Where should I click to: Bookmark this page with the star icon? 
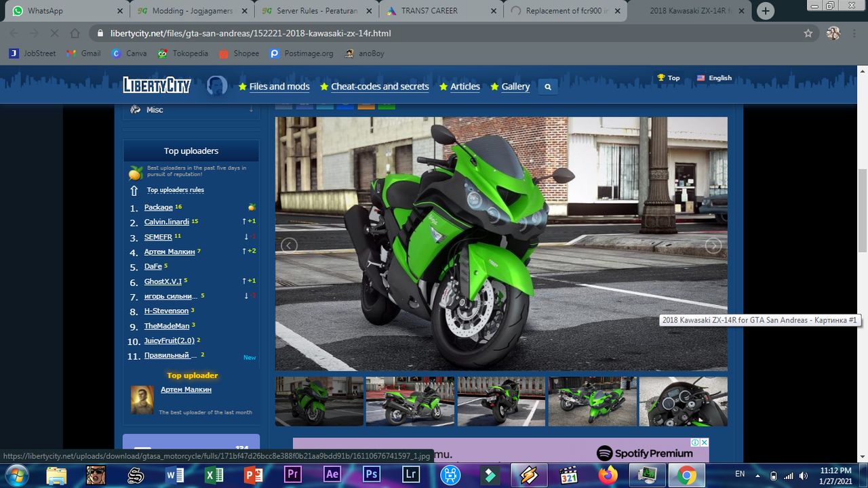pyautogui.click(x=808, y=33)
